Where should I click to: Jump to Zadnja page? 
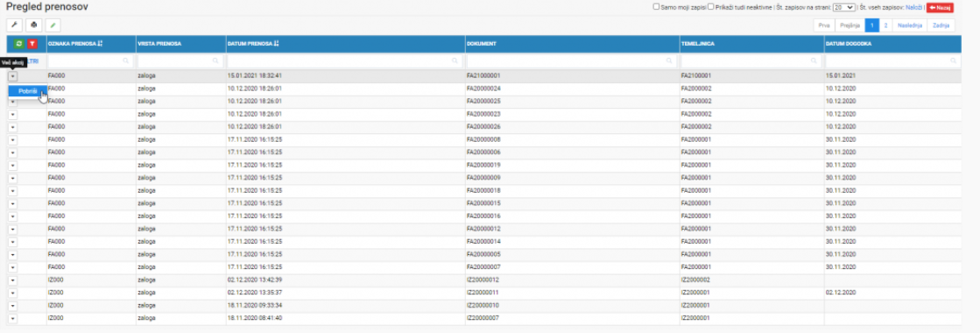(941, 25)
